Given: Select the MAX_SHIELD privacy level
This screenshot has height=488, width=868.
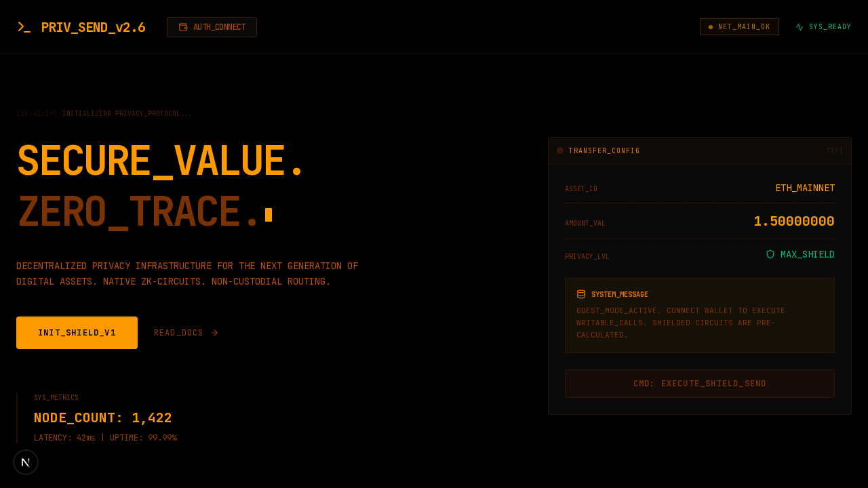Looking at the screenshot, I should pos(807,254).
